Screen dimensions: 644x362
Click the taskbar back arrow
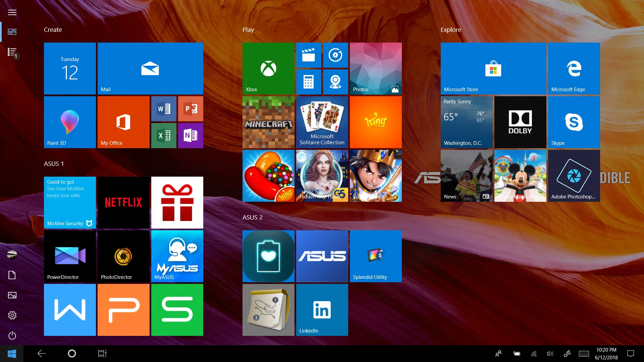click(42, 354)
